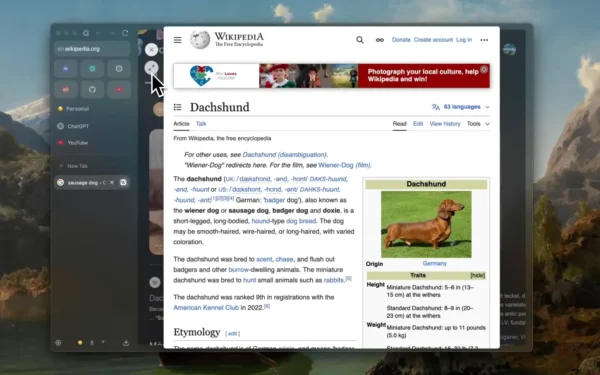Open the Edit tab
Viewport: 600px width, 375px height.
click(418, 124)
